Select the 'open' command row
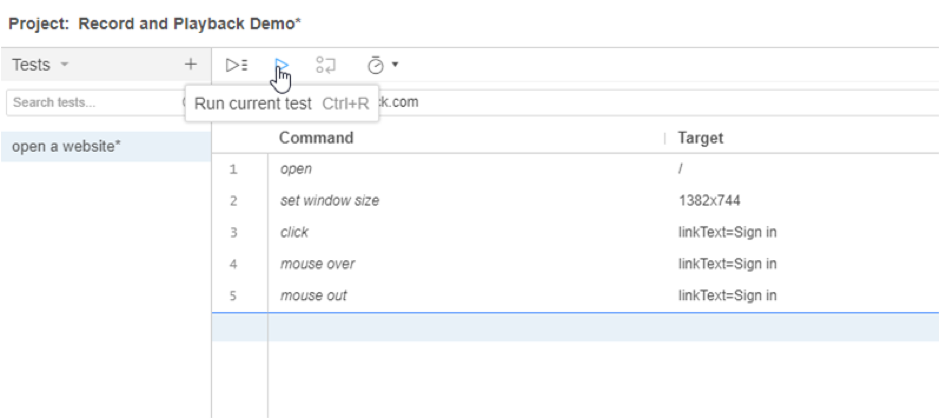This screenshot has height=418, width=939. click(296, 169)
